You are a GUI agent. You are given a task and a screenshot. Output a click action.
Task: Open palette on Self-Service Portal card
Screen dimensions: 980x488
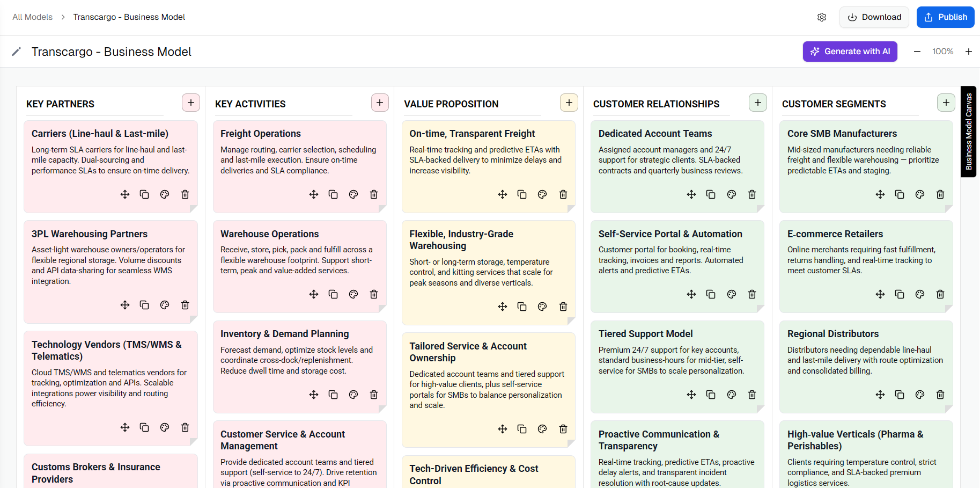coord(732,294)
